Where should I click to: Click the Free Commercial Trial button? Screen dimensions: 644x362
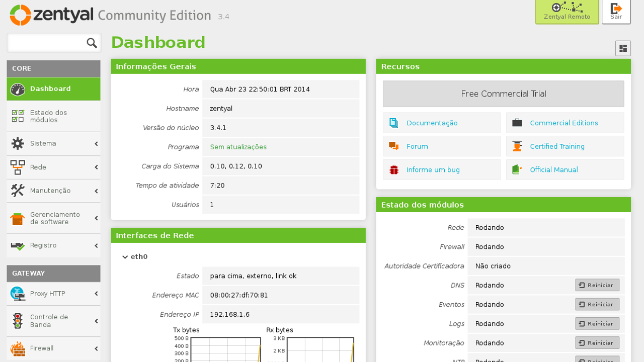(503, 94)
